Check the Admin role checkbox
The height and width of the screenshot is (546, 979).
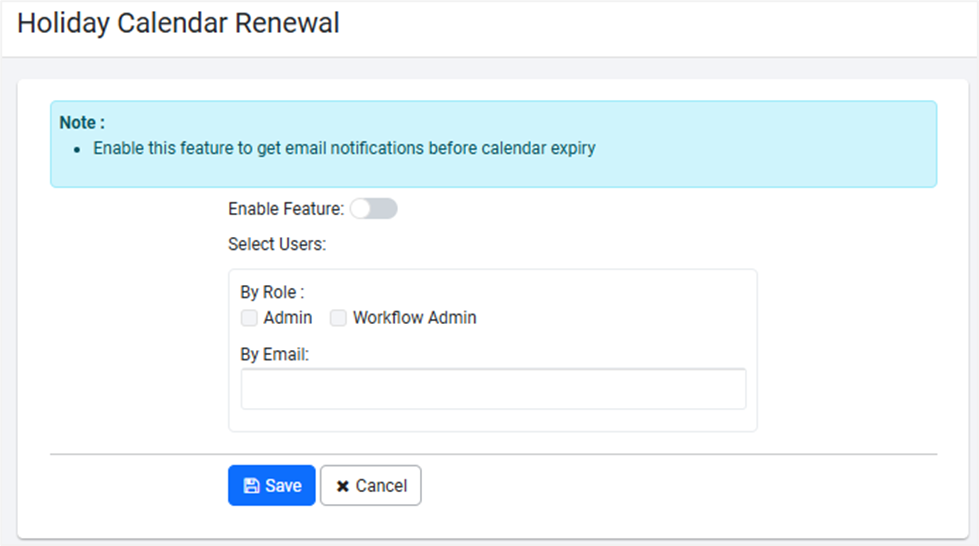click(x=249, y=318)
